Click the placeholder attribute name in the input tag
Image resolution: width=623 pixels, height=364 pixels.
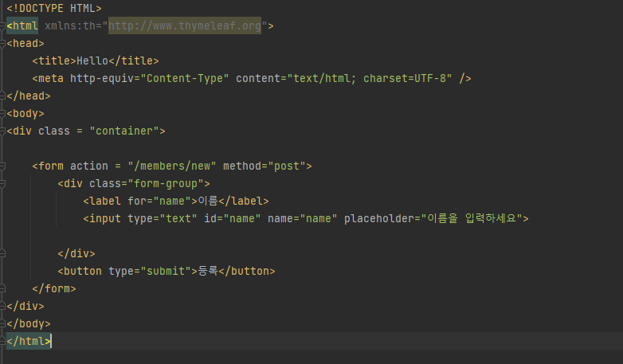tap(379, 218)
